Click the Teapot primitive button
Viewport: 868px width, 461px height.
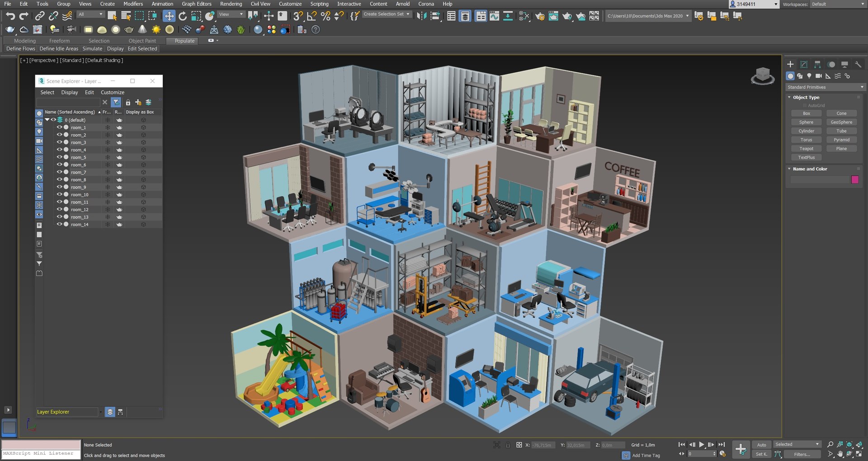tap(807, 149)
